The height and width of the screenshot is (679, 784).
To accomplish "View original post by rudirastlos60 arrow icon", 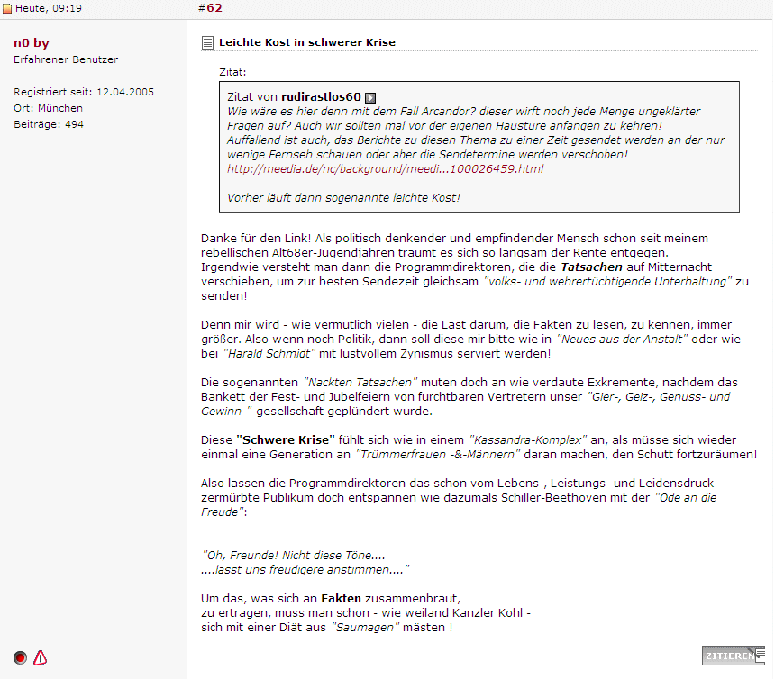I will pyautogui.click(x=370, y=97).
